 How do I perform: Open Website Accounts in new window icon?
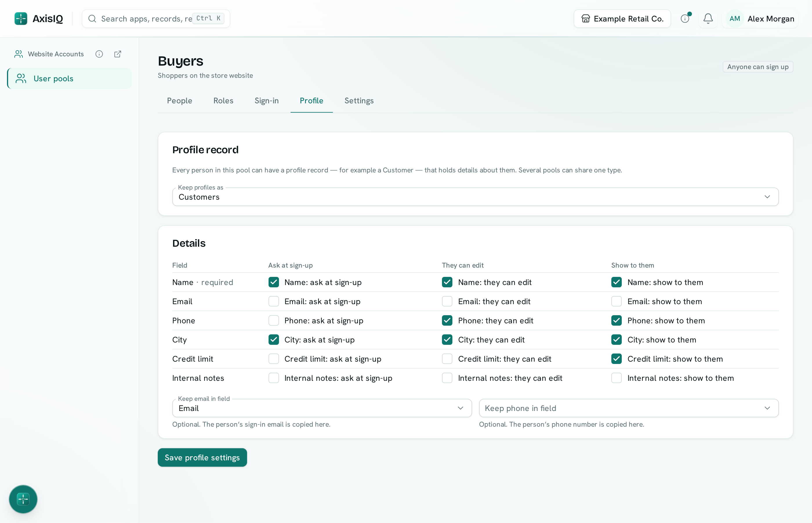pyautogui.click(x=118, y=54)
